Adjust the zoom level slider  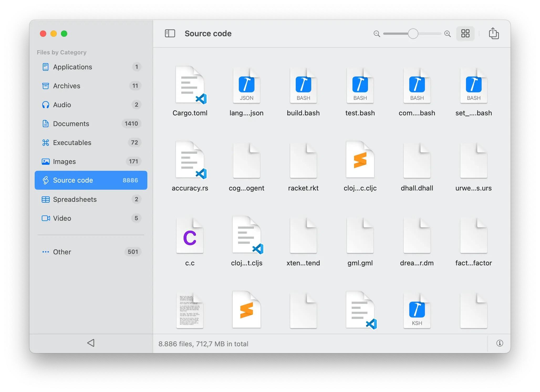coord(412,34)
